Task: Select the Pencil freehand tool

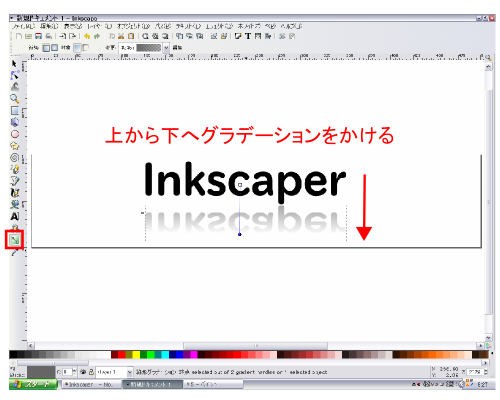Action: [x=15, y=169]
